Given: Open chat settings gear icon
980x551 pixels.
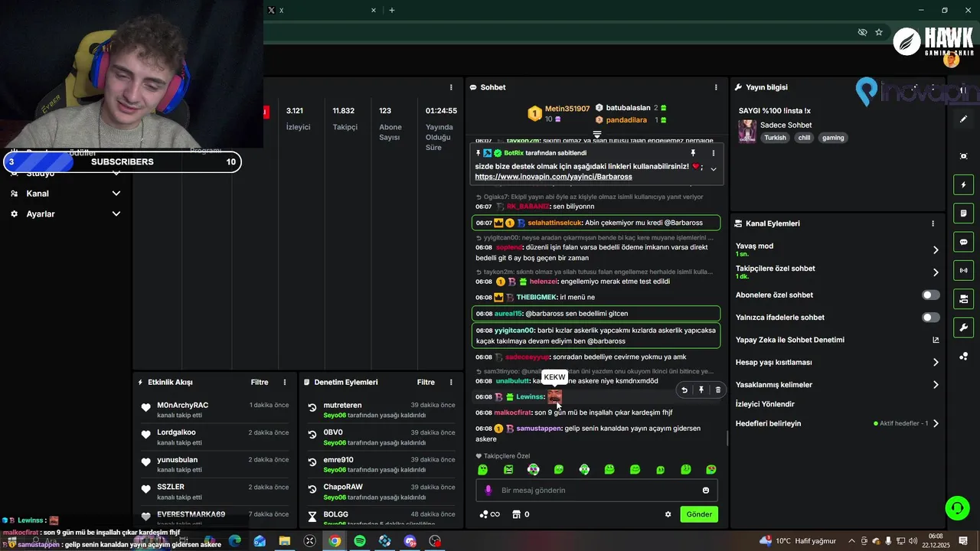Looking at the screenshot, I should pyautogui.click(x=668, y=514).
